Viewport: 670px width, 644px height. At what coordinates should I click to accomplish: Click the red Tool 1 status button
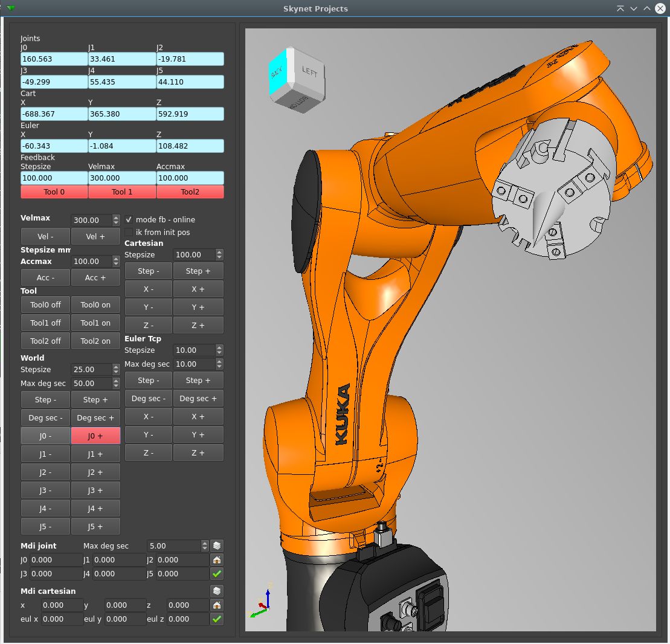122,192
